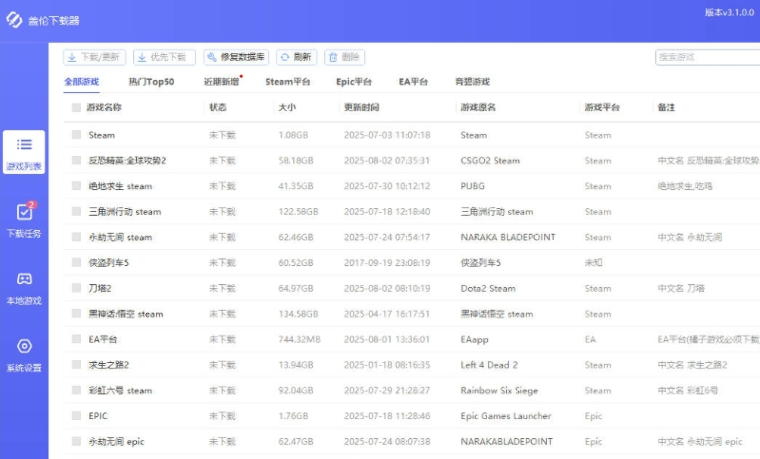Open 系统设置 in the sidebar
This screenshot has width=760, height=459.
[24, 355]
